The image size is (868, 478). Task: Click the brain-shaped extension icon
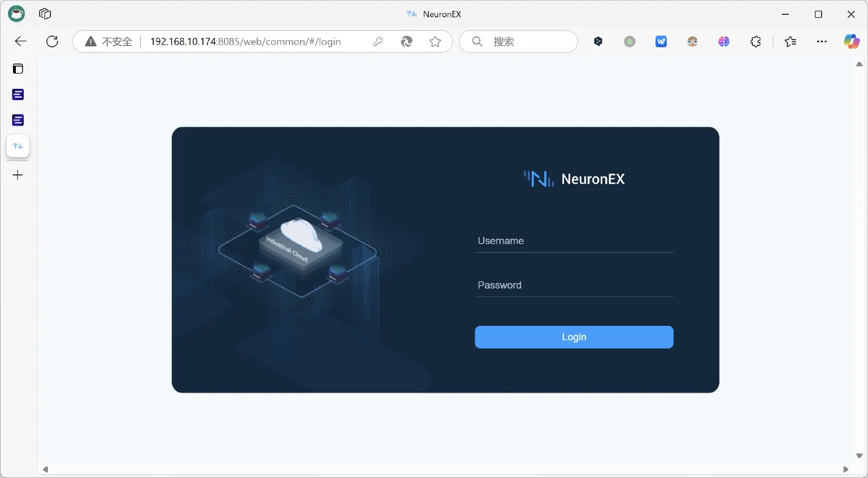(x=724, y=41)
